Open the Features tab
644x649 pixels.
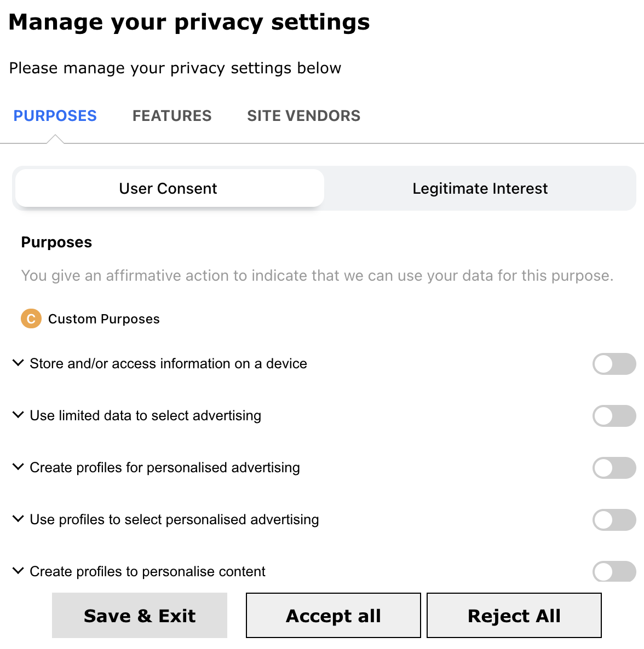(172, 116)
